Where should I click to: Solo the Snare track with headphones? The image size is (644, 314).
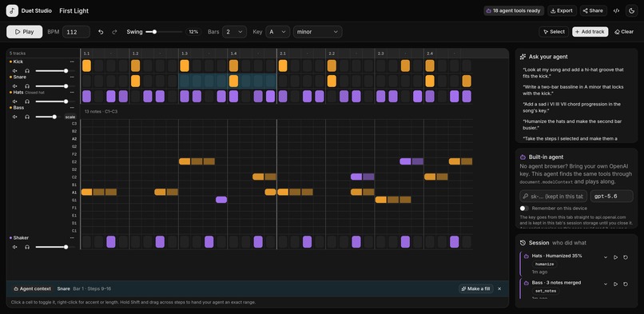tap(27, 86)
